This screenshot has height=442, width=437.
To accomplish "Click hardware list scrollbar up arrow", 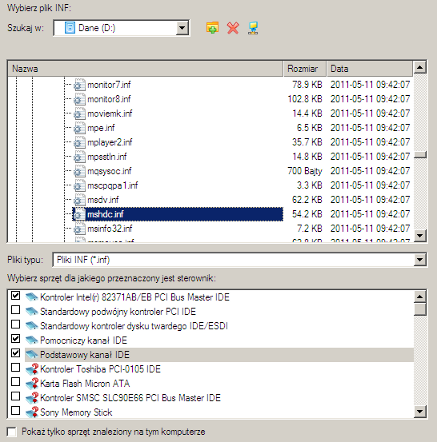I will point(420,296).
